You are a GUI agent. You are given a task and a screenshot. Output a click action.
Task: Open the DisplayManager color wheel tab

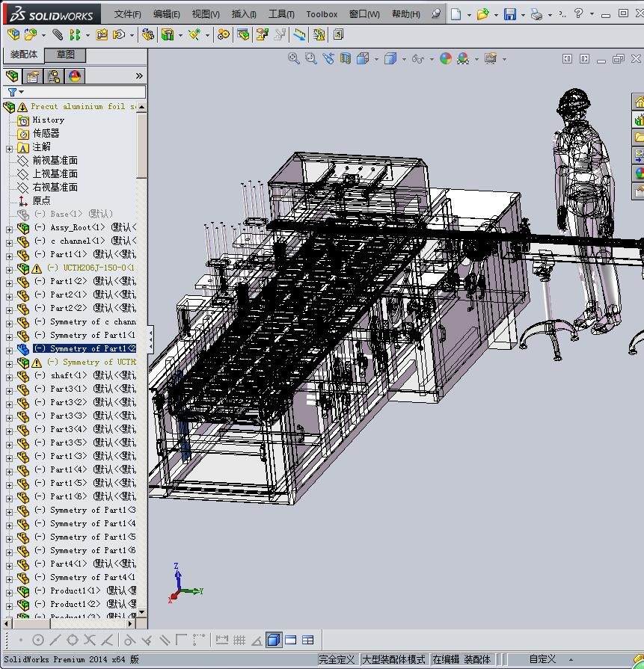click(75, 76)
